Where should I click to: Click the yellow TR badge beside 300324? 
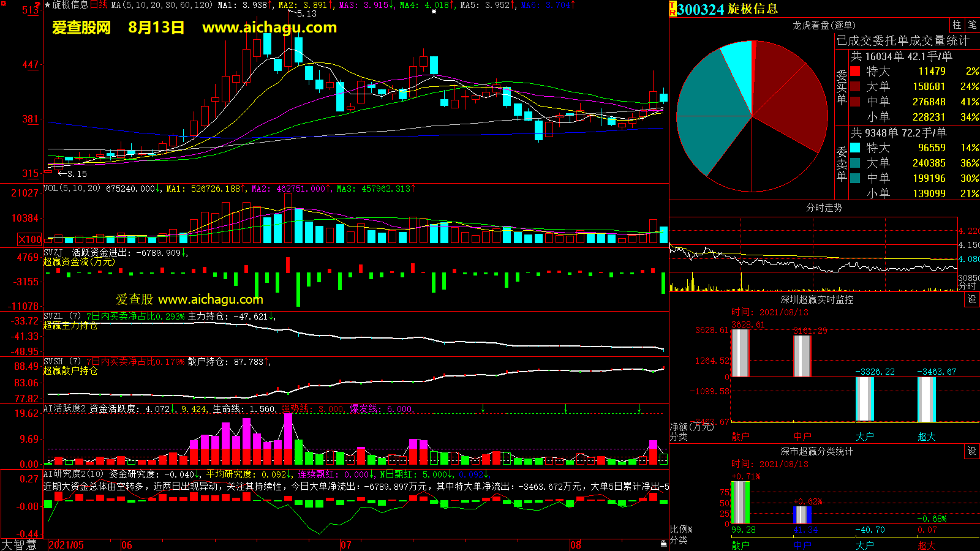[673, 9]
